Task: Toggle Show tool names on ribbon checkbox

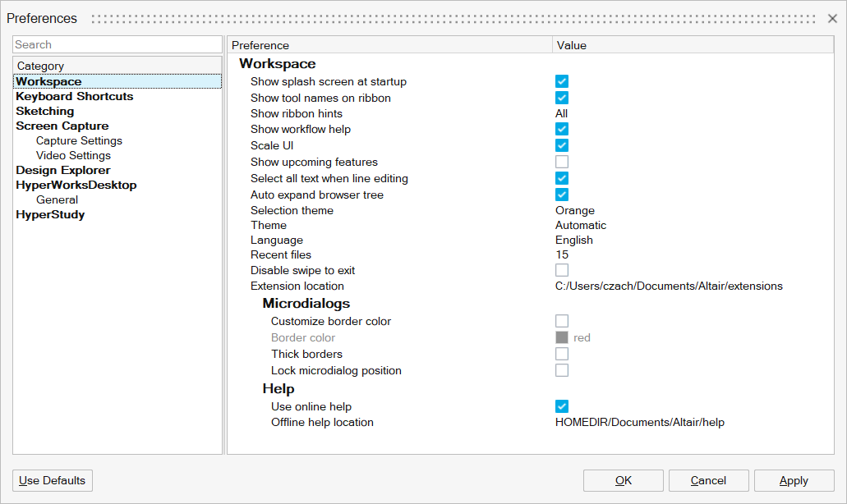Action: (562, 98)
